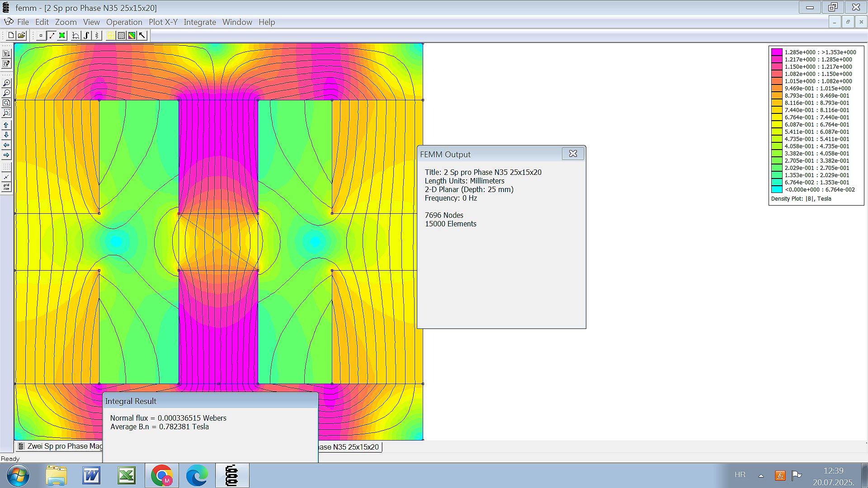Viewport: 868px width, 488px height.
Task: Open the contour plot hatched icon
Action: [x=121, y=36]
